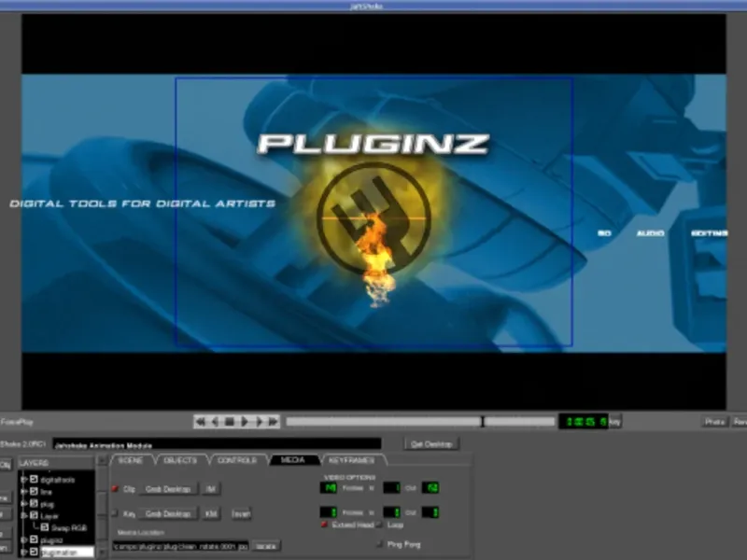This screenshot has width=747, height=560.
Task: Click the Key button beside the timecode
Action: [615, 422]
